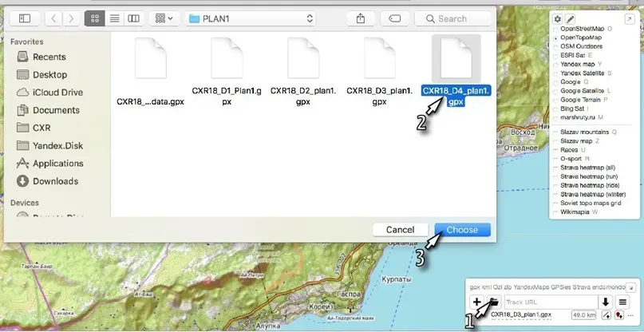Image resolution: width=644 pixels, height=332 pixels.
Task: Select the Google base layer
Action: tap(571, 81)
